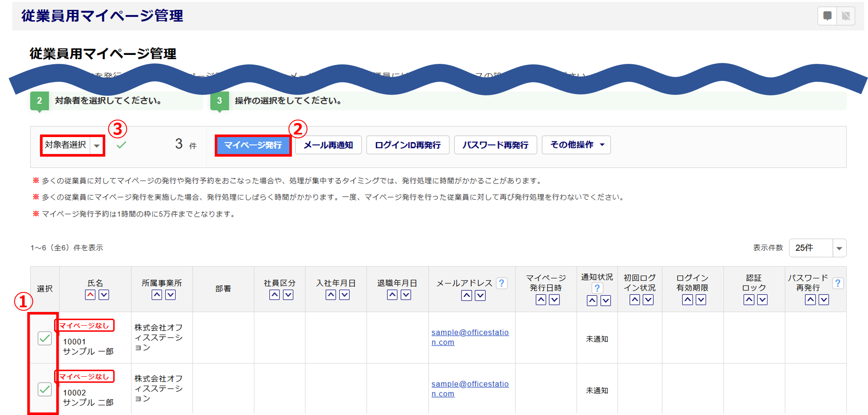Click help icon next to メールアドレス header
Screen dimensions: 868x415
tap(502, 283)
